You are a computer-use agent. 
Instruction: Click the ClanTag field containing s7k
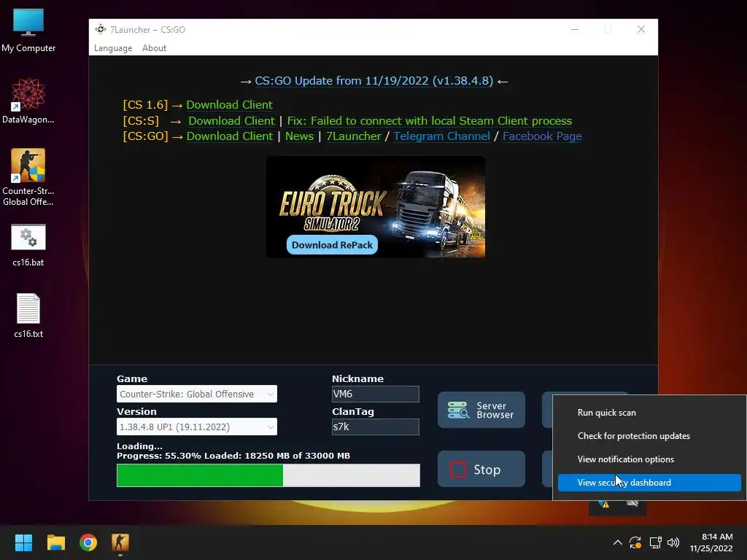coord(376,427)
